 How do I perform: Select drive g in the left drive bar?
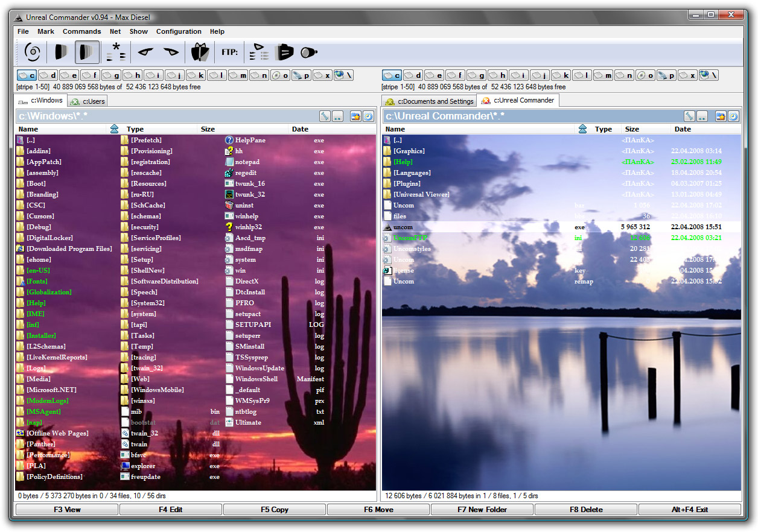(x=111, y=75)
